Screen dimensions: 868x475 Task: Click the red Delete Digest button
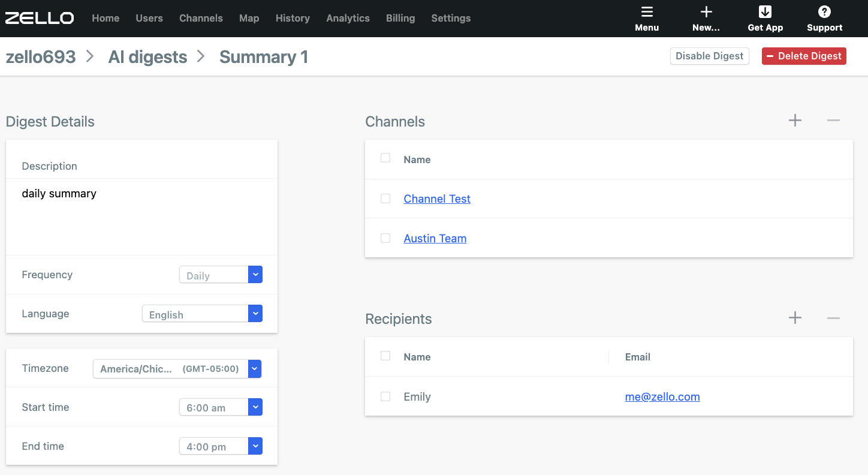[804, 56]
